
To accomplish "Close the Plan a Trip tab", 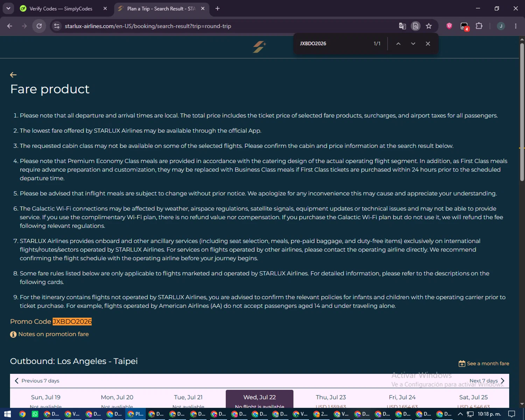I will click(203, 8).
